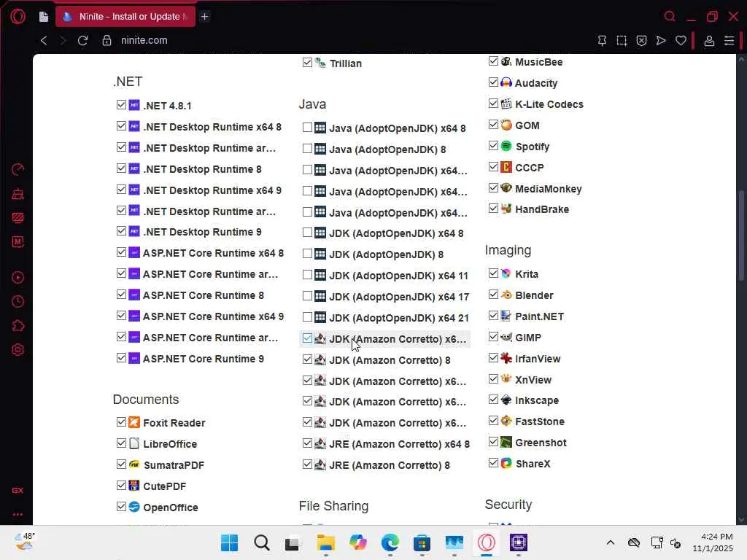Open the Windows Start button
Image resolution: width=747 pixels, height=560 pixels.
230,542
